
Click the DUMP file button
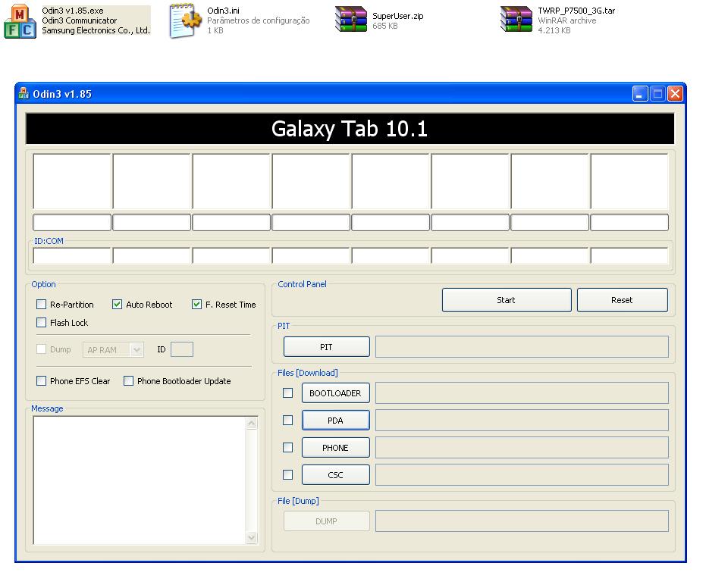point(326,521)
